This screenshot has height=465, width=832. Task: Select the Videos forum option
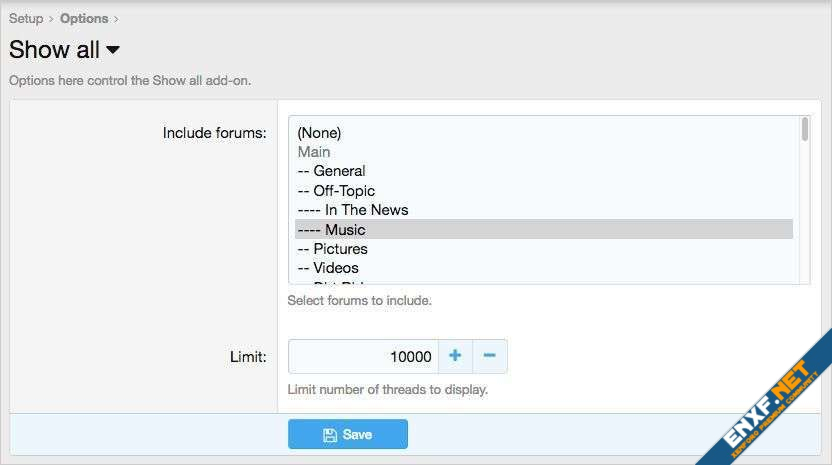click(328, 268)
